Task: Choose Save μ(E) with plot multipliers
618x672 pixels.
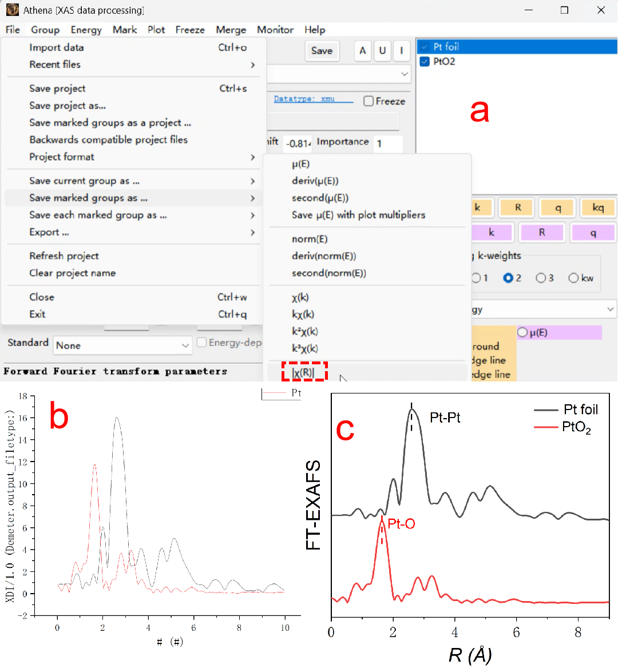Action: pyautogui.click(x=367, y=215)
